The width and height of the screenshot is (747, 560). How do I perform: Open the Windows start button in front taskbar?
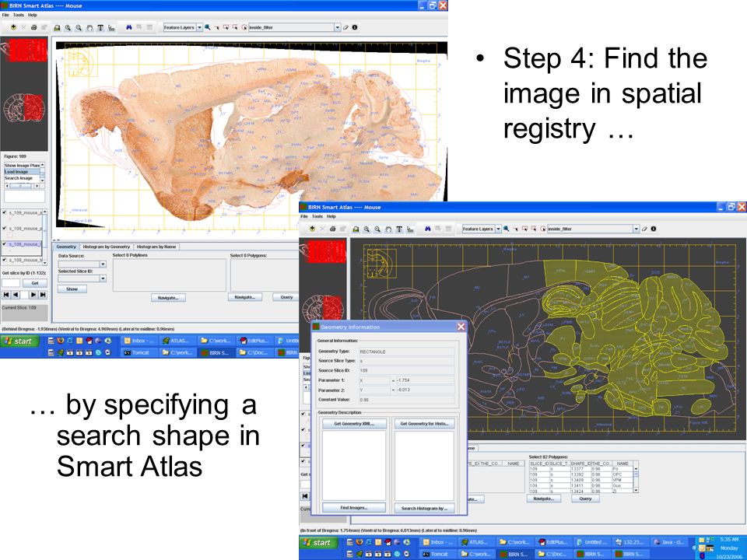click(317, 542)
